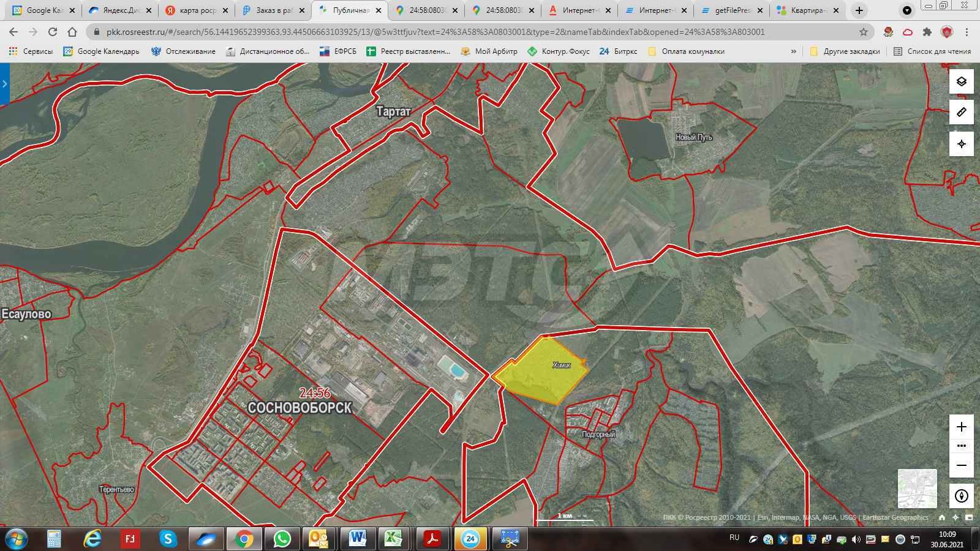Switch to the getFilePres browser tab

tap(733, 10)
